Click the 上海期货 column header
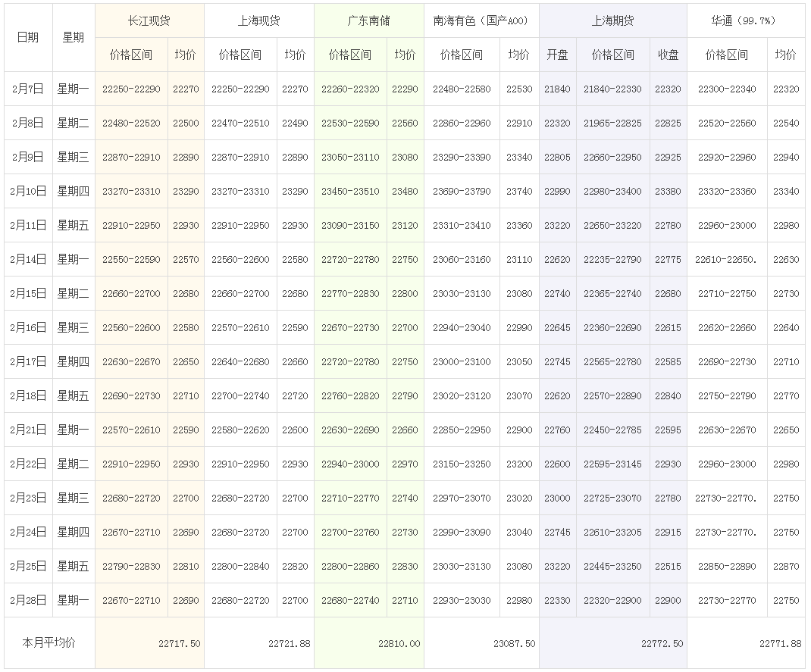The image size is (811, 672). tap(612, 21)
